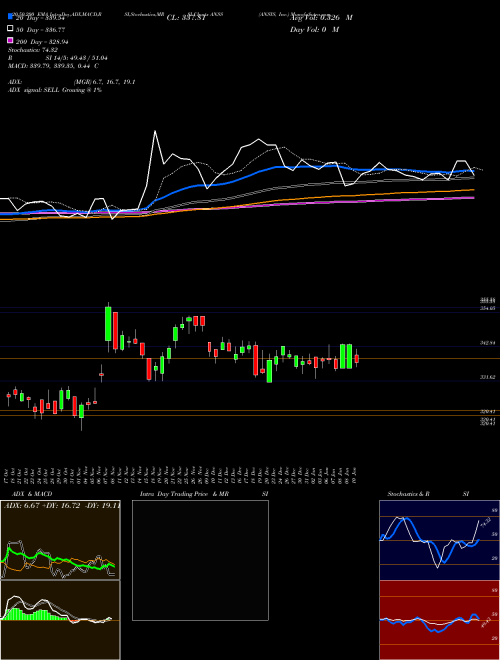Select the 200 Day - 328.94 label
This screenshot has width=500, height=660.
[42, 42]
